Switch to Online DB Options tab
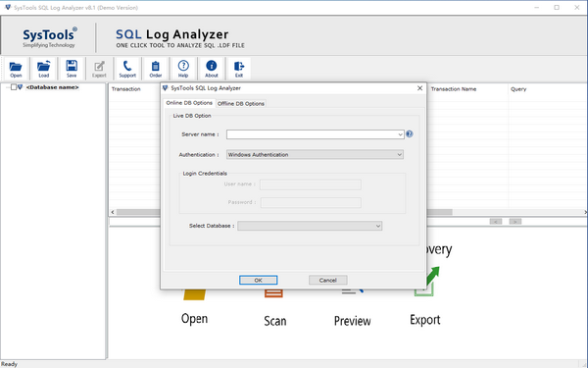The image size is (588, 368). click(x=189, y=103)
